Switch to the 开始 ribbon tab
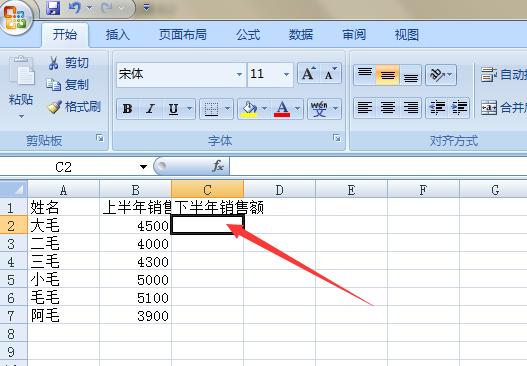Screen dimensions: 527x366 point(65,35)
